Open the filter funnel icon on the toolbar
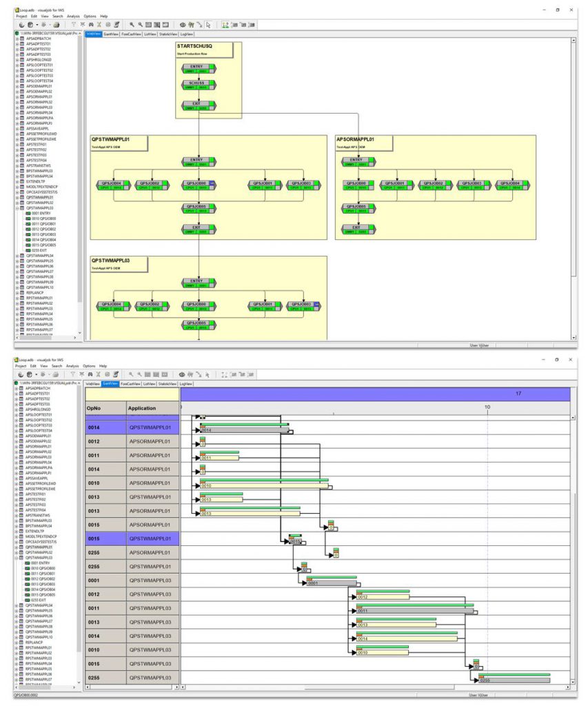This screenshot has width=588, height=706. point(73,24)
